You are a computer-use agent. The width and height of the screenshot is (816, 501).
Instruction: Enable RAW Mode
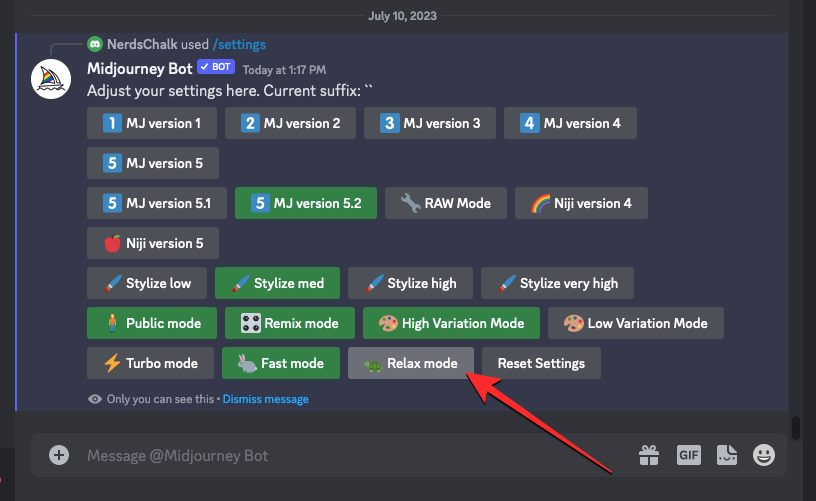pos(446,203)
